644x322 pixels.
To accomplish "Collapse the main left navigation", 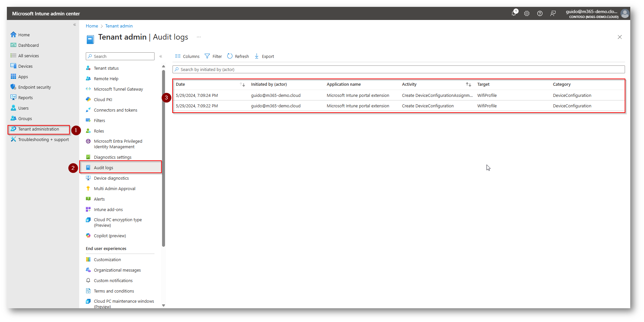I will (75, 25).
